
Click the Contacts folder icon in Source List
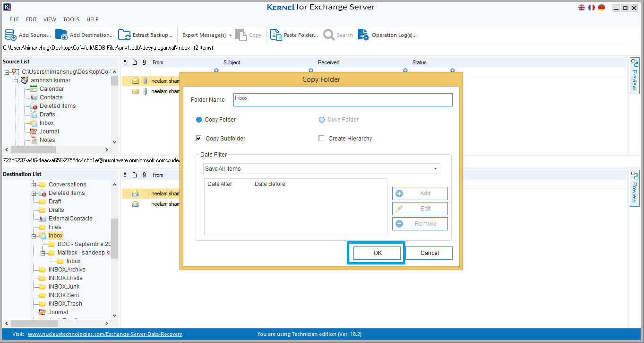click(33, 97)
